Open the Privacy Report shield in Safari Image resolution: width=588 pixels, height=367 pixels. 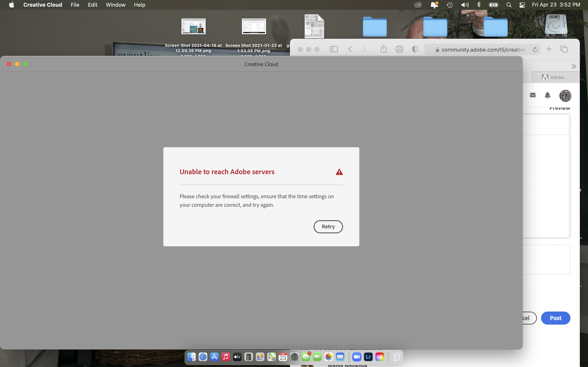[x=415, y=49]
